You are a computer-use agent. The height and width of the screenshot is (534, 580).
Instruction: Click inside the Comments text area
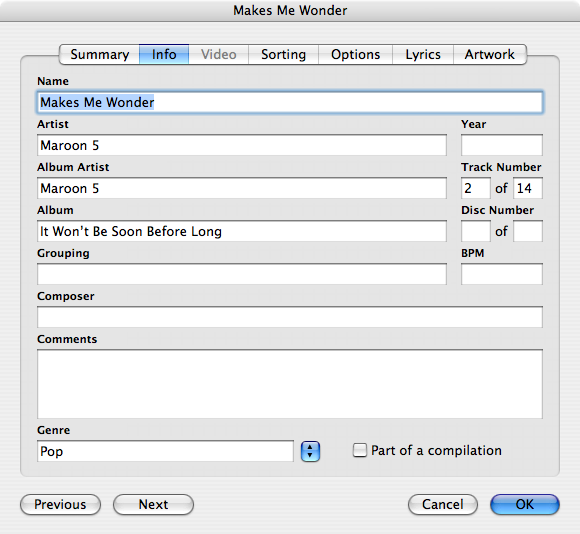click(290, 384)
